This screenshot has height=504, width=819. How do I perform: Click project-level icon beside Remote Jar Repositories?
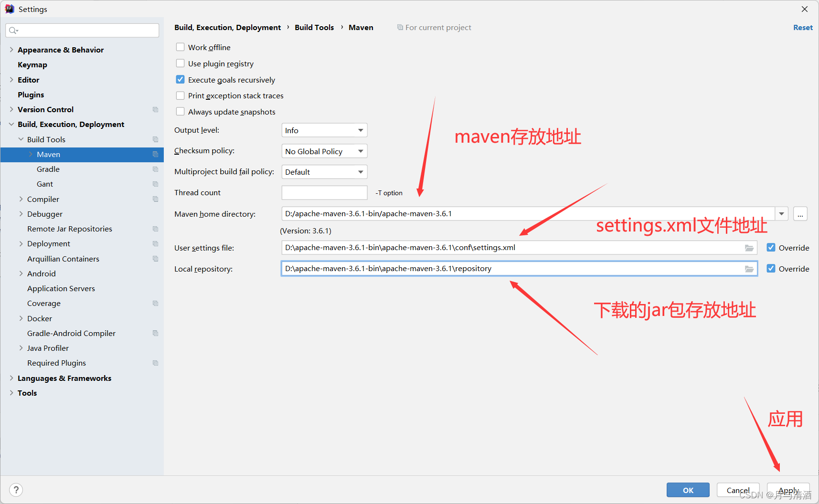pos(155,229)
